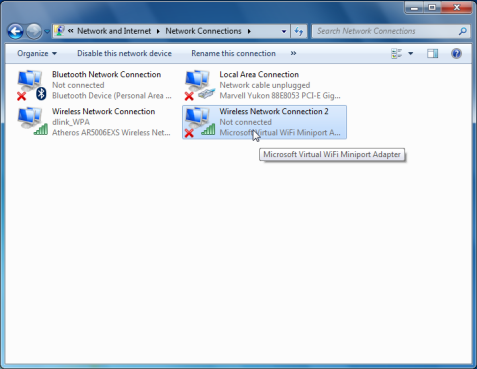Viewport: 477px width, 369px height.
Task: Click the search magnifier icon
Action: point(462,31)
